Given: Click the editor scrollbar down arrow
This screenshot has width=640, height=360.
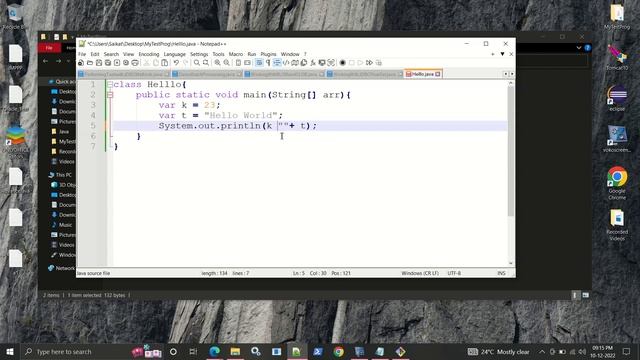Looking at the screenshot, I should point(511,263).
